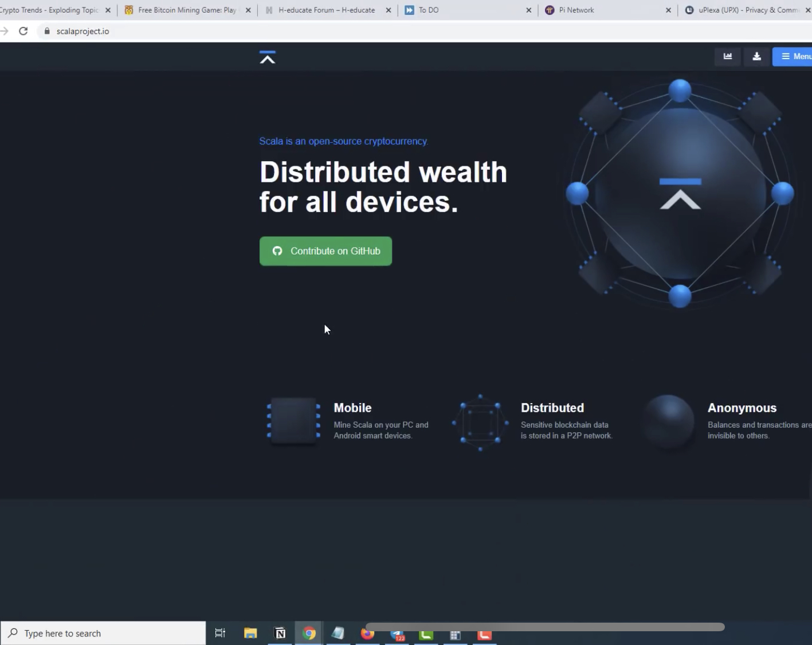Screen dimensions: 812x645
Task: Click 'Scala is an open-source cryptocurrency.' text
Action: [x=343, y=141]
